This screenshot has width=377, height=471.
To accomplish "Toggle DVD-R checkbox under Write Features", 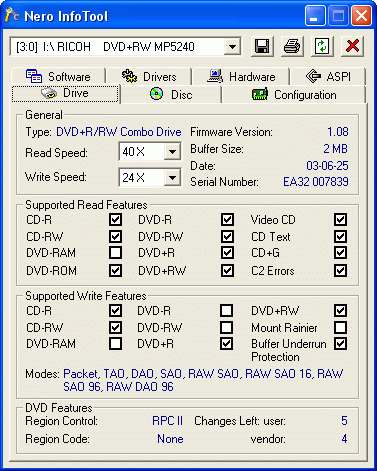I will coord(226,311).
